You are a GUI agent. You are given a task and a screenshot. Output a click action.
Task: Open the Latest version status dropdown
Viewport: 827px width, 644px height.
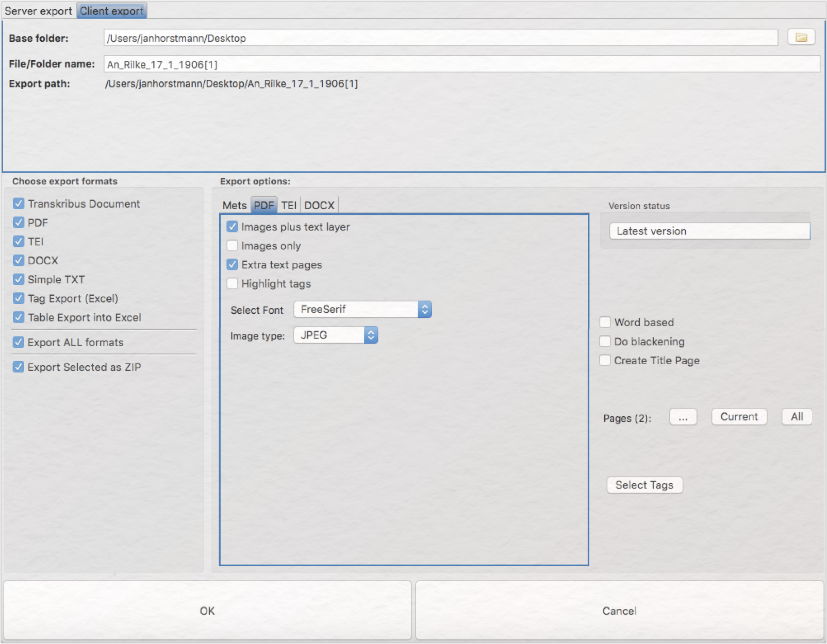point(709,231)
